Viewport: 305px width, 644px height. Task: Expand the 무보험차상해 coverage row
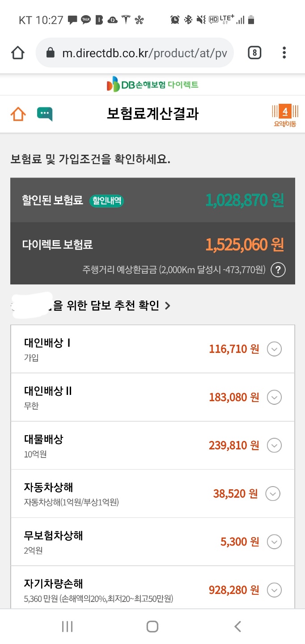pos(274,542)
